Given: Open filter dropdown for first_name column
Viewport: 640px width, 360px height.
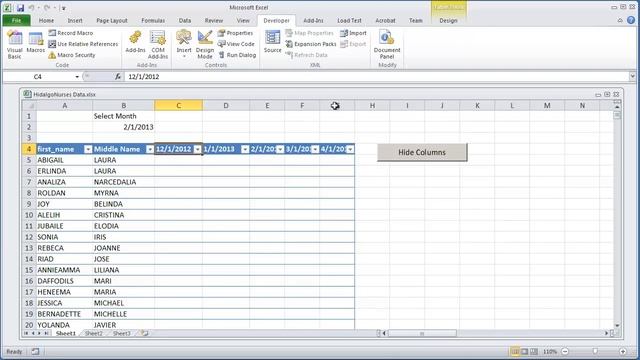Looking at the screenshot, I should [88, 149].
